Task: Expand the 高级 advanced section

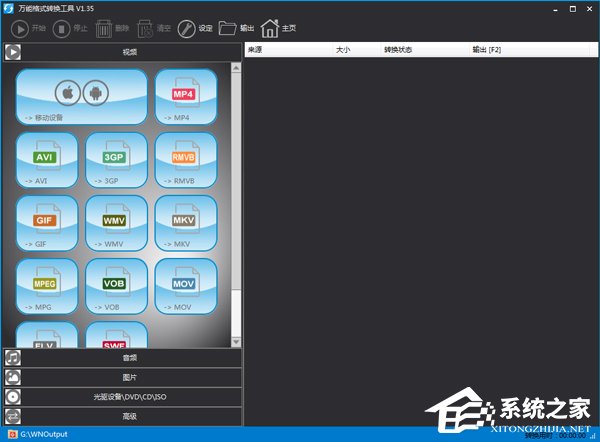Action: point(122,416)
